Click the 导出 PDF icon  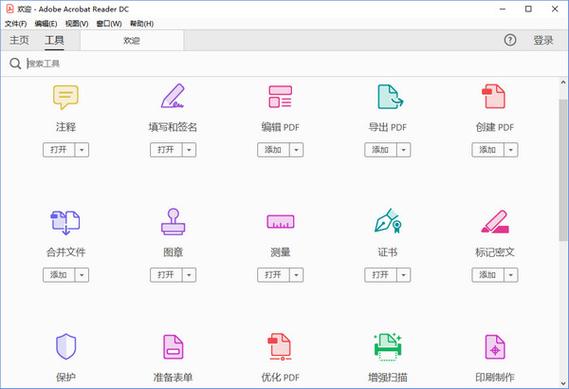tap(390, 97)
